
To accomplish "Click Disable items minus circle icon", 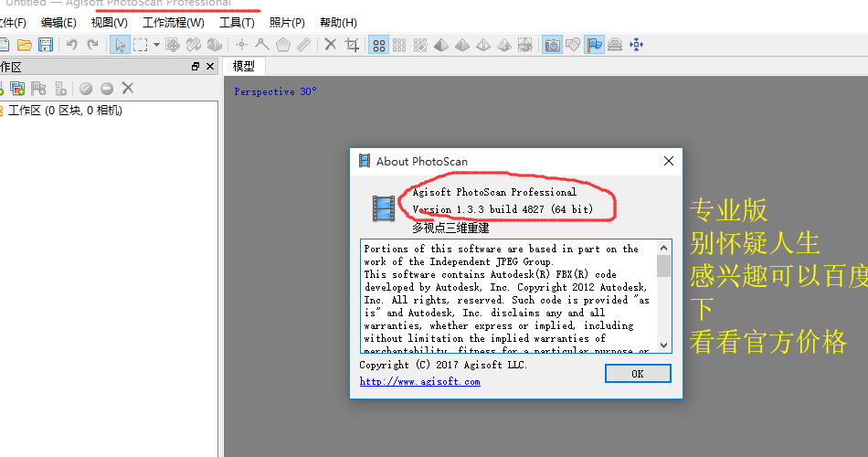I will 107,88.
